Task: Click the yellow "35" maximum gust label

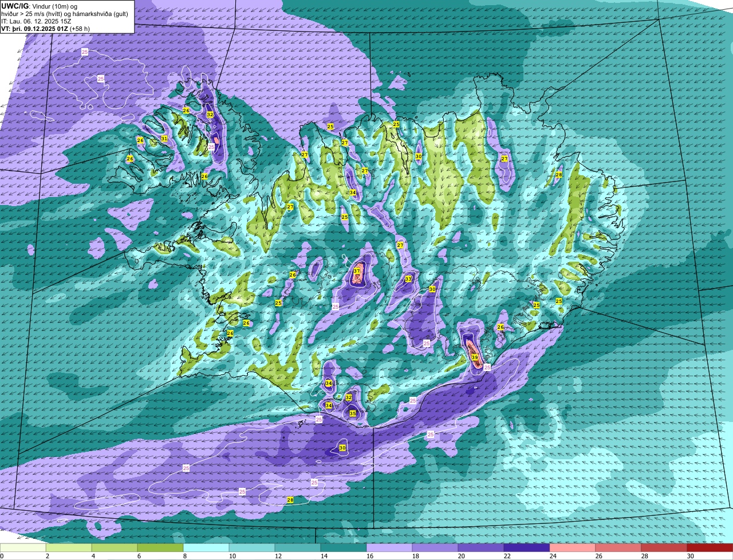Action: (353, 413)
